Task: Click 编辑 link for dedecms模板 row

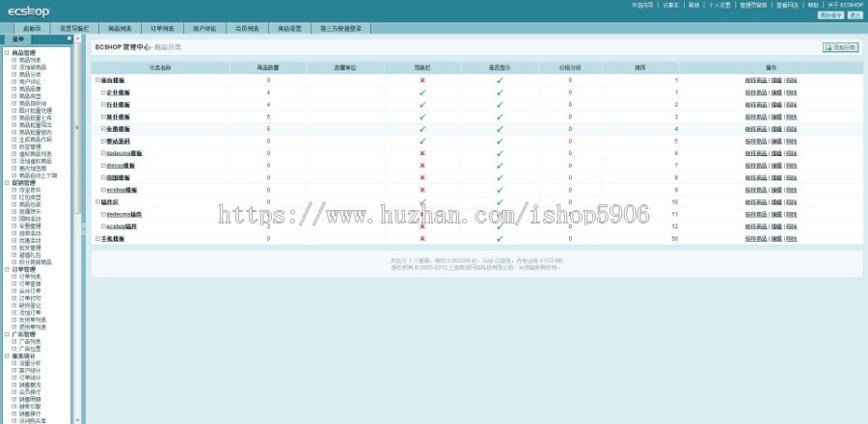Action: tap(776, 153)
